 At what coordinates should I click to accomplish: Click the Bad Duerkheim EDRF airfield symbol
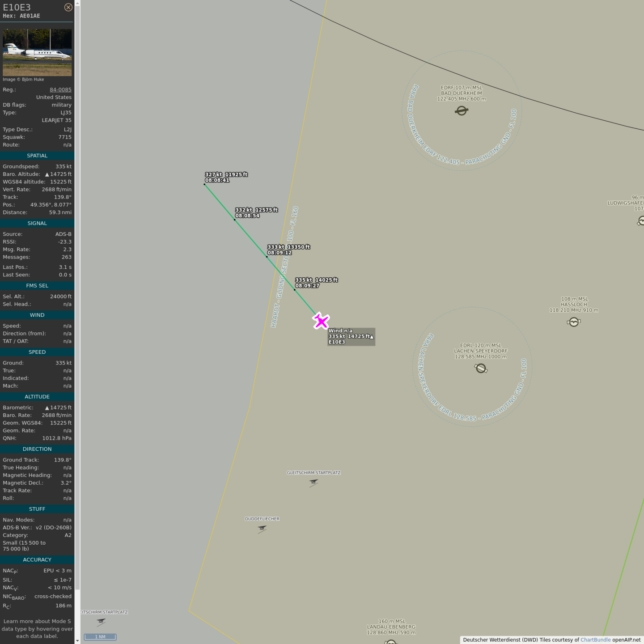[462, 110]
